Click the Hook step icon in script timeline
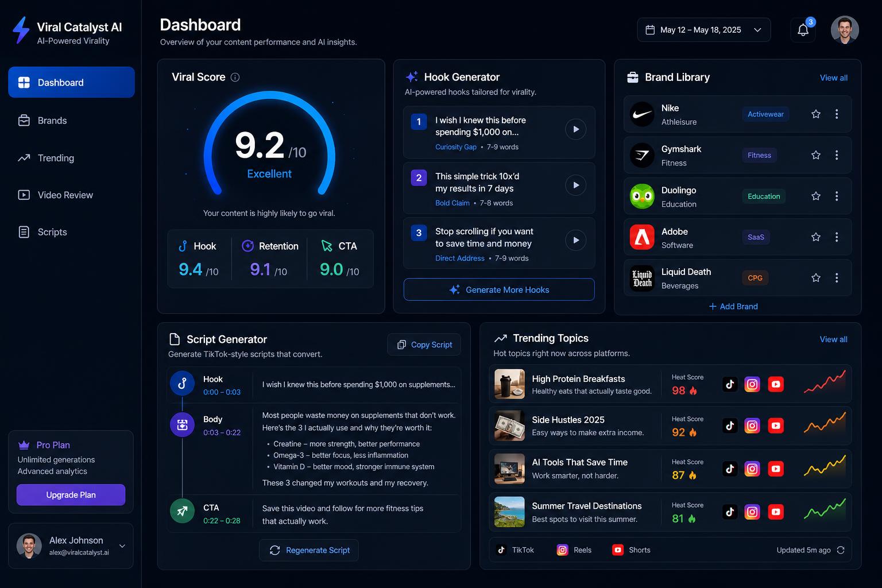 click(x=182, y=384)
